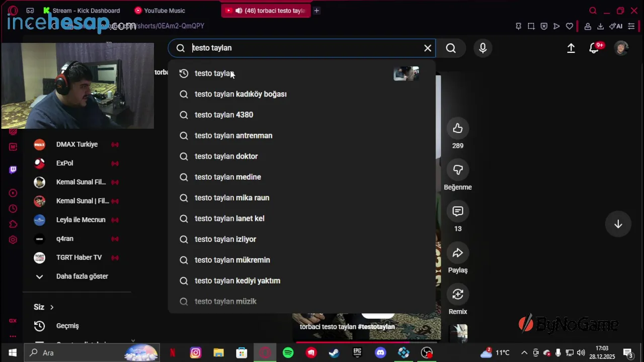Image resolution: width=644 pixels, height=362 pixels.
Task: Open Discord from the Windows taskbar
Action: pos(380,353)
